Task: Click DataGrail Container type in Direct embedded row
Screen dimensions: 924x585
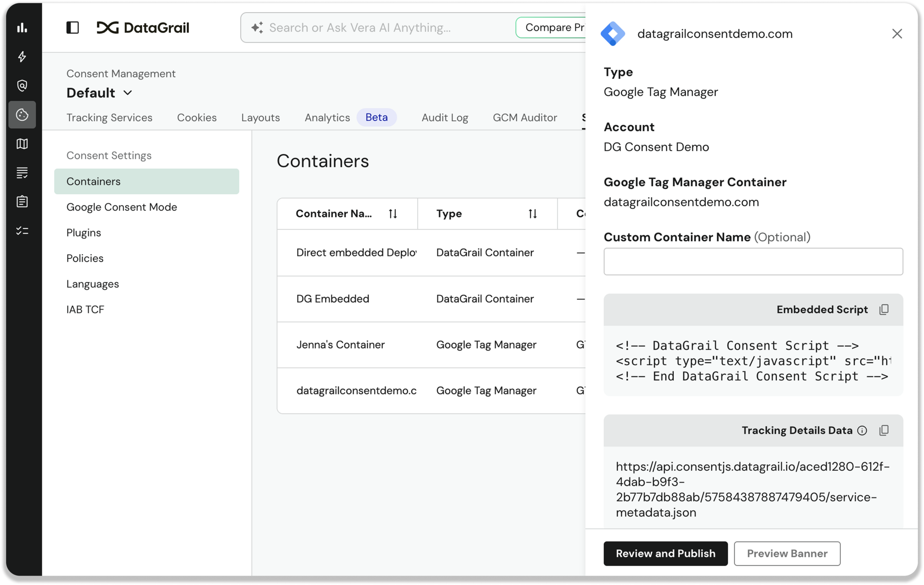Action: [x=485, y=252]
